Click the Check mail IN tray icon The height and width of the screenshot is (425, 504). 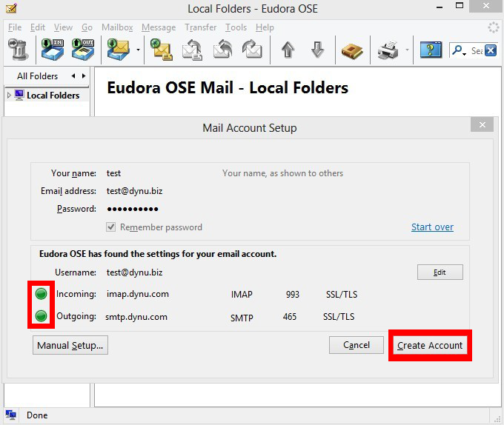click(x=53, y=50)
